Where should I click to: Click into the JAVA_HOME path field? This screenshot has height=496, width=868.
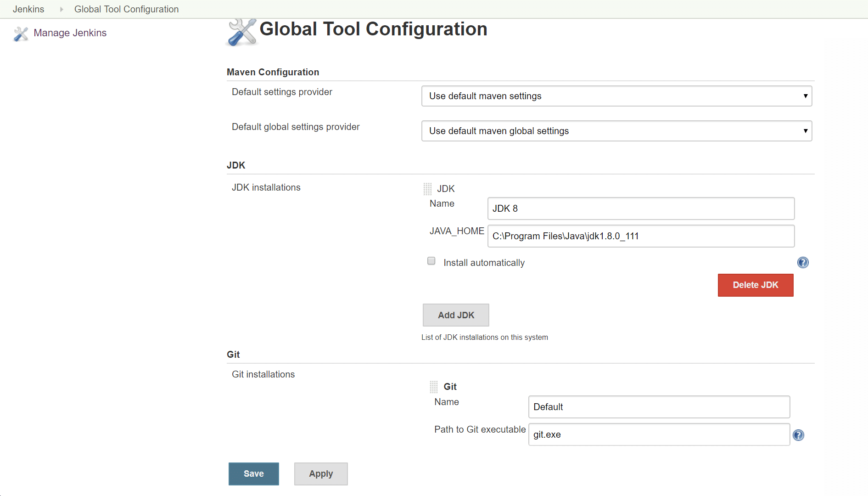(640, 236)
